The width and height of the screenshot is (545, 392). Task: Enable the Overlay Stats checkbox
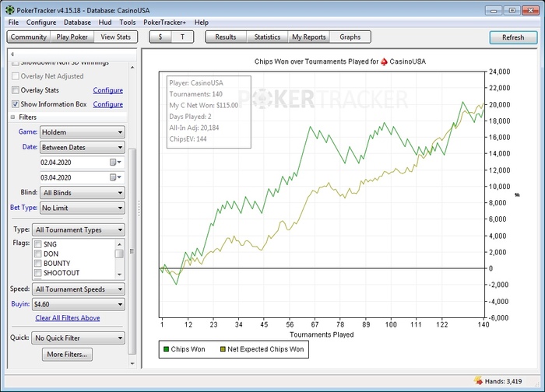point(16,90)
